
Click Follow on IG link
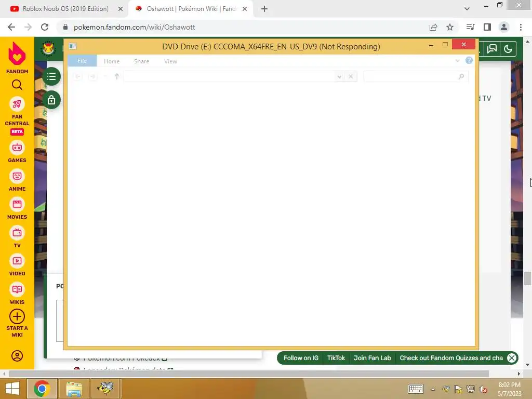pos(301,358)
